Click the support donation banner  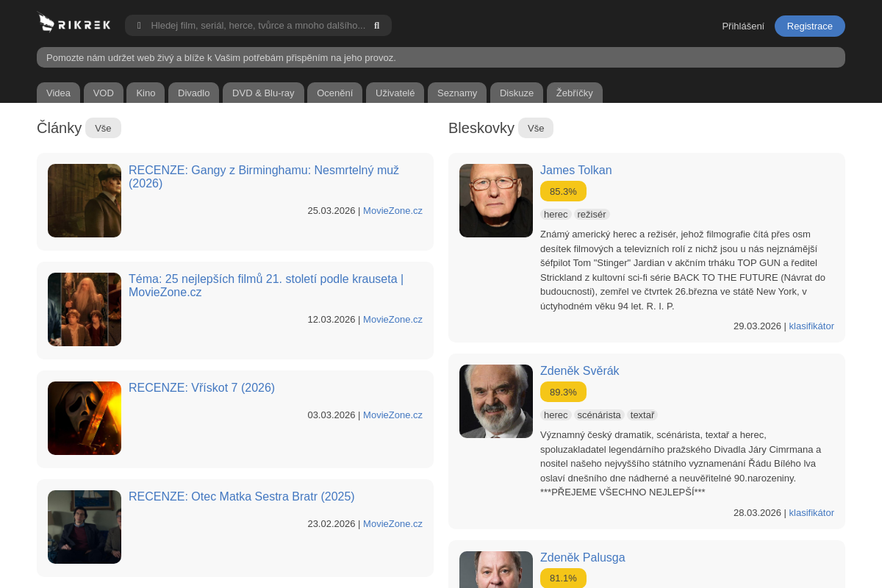[x=441, y=57]
